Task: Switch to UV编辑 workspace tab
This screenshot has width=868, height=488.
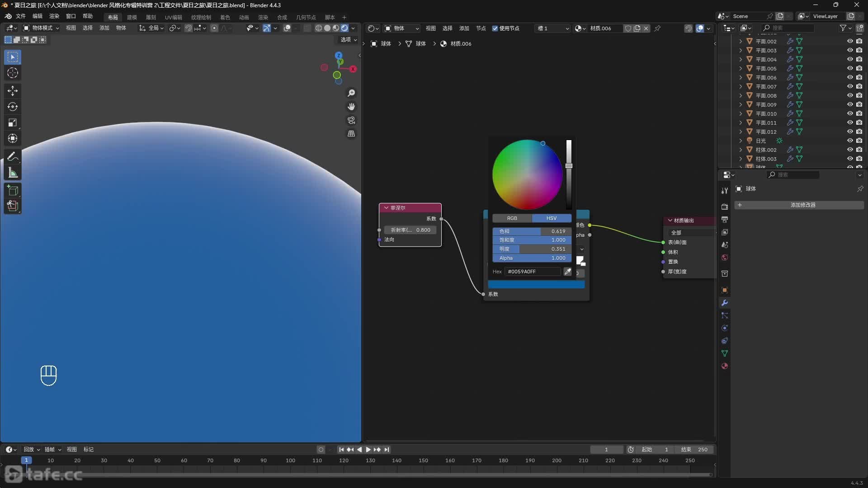Action: [x=174, y=17]
